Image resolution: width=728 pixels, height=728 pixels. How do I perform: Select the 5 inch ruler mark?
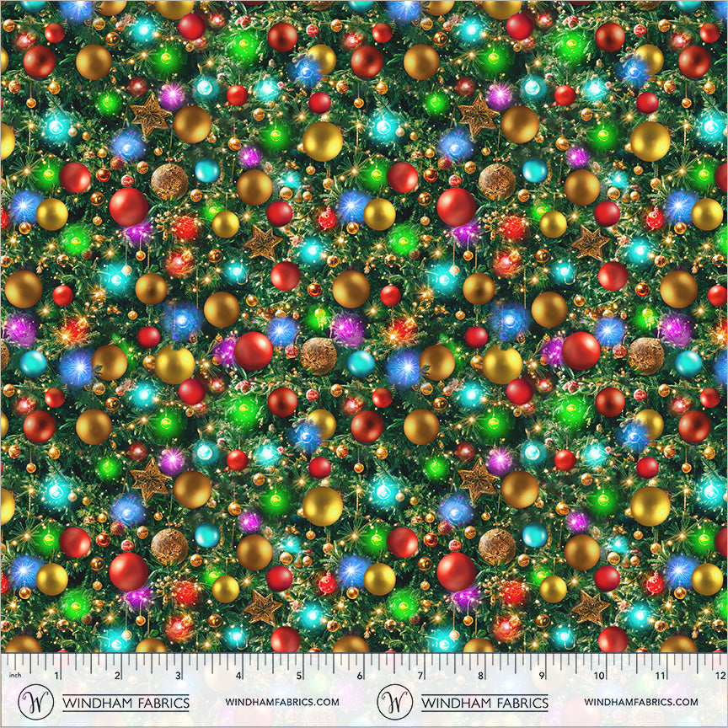[299, 676]
